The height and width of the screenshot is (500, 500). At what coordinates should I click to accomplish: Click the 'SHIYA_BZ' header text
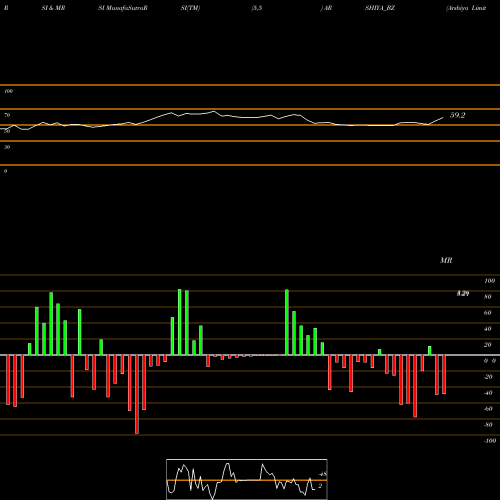coord(380,8)
